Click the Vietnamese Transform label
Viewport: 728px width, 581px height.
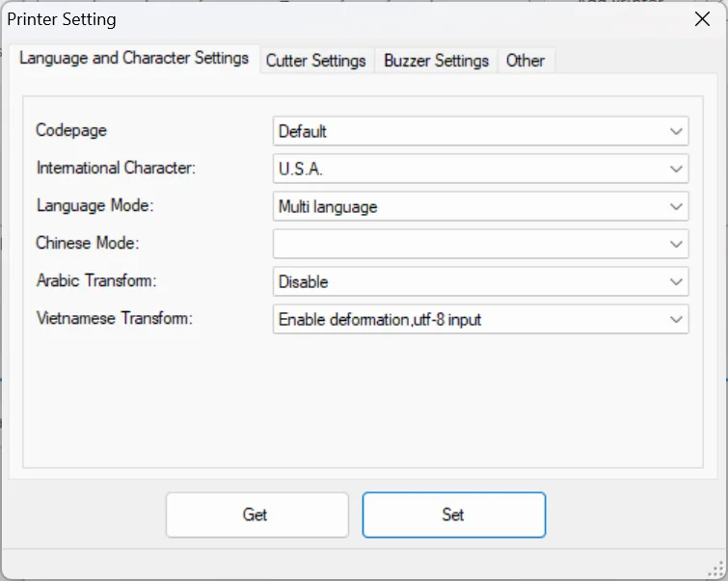click(114, 318)
